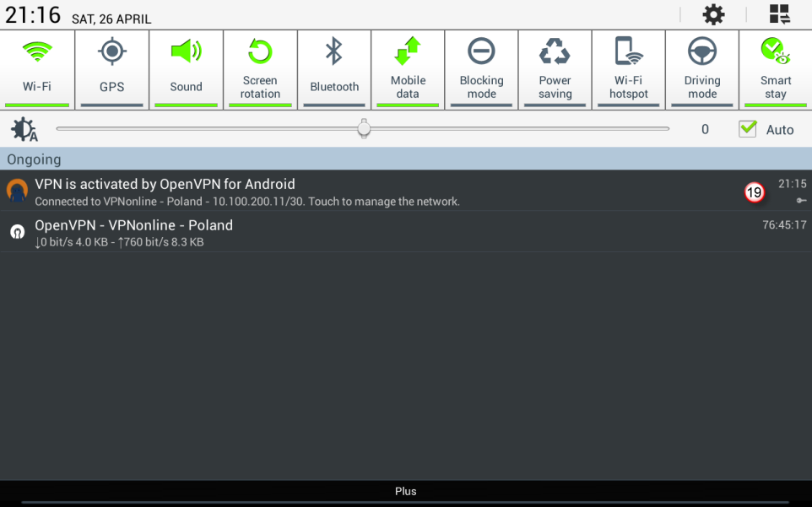Enable the Bluetooth quick setting
The width and height of the screenshot is (812, 507).
334,69
